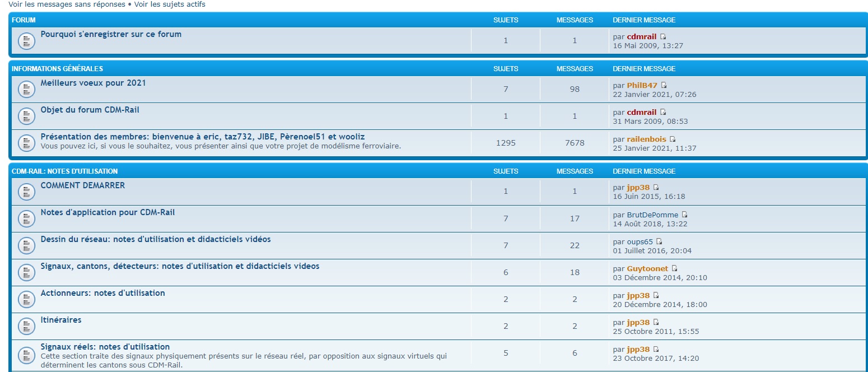
Task: Click the date 16 Mai 2009, 13:27
Action: point(648,46)
